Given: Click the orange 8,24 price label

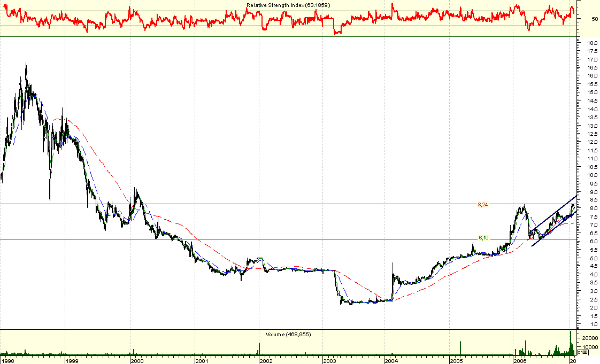Looking at the screenshot, I should (x=482, y=204).
